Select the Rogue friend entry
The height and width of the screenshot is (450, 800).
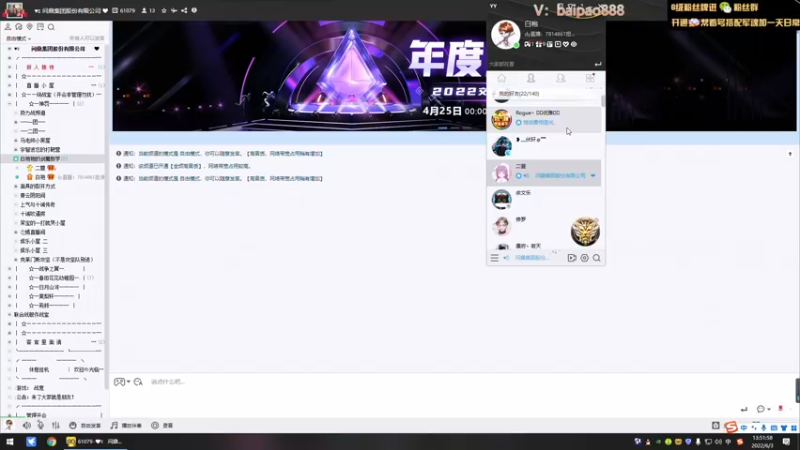click(x=544, y=119)
